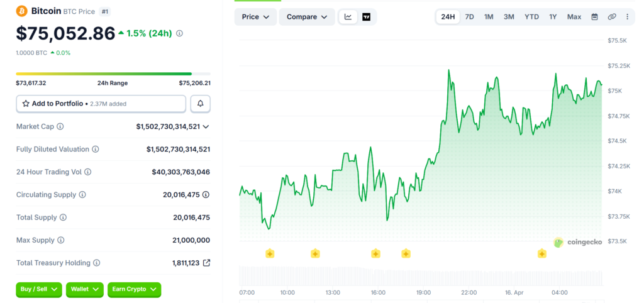Expand the Buy / Sell dropdown

(x=39, y=289)
